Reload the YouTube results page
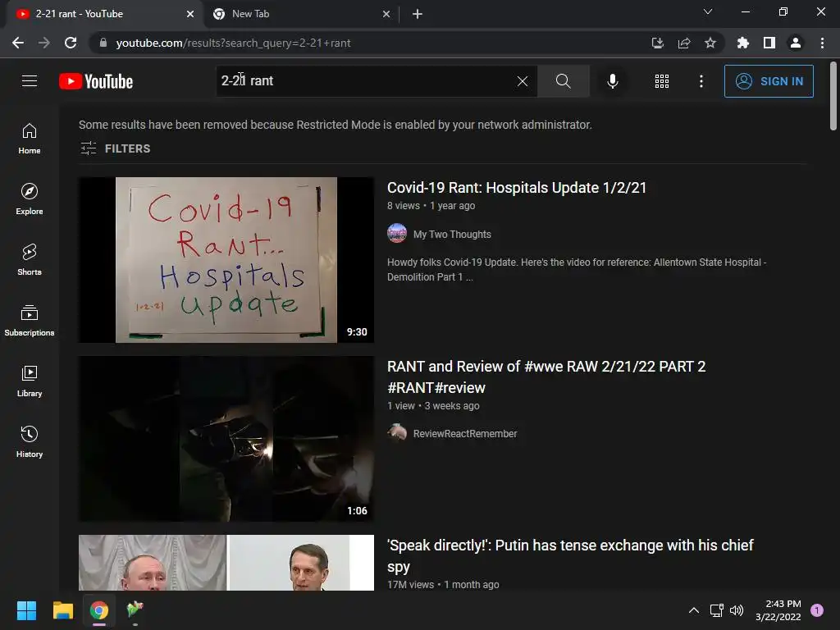 coord(71,43)
